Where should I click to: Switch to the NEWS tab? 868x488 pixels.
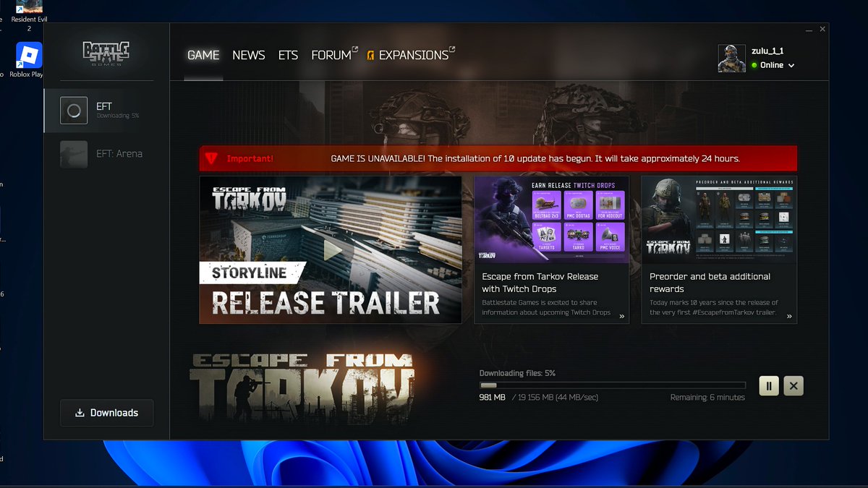coord(249,55)
